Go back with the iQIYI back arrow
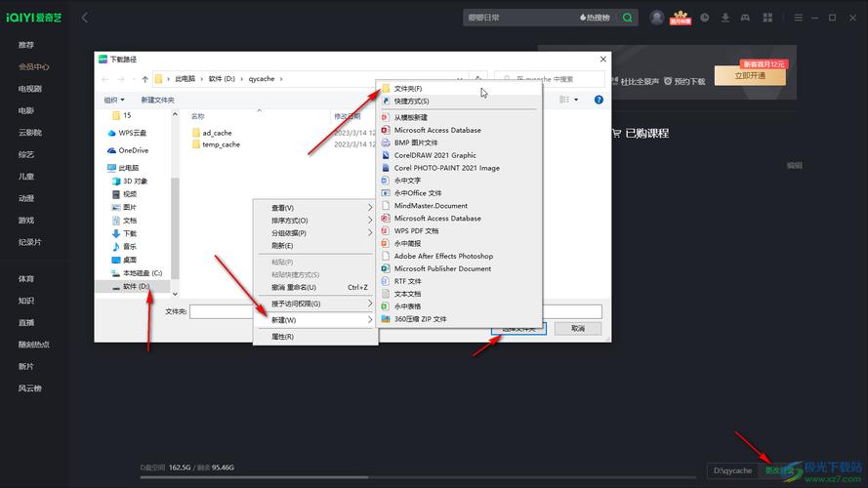The image size is (868, 488). pos(85,18)
